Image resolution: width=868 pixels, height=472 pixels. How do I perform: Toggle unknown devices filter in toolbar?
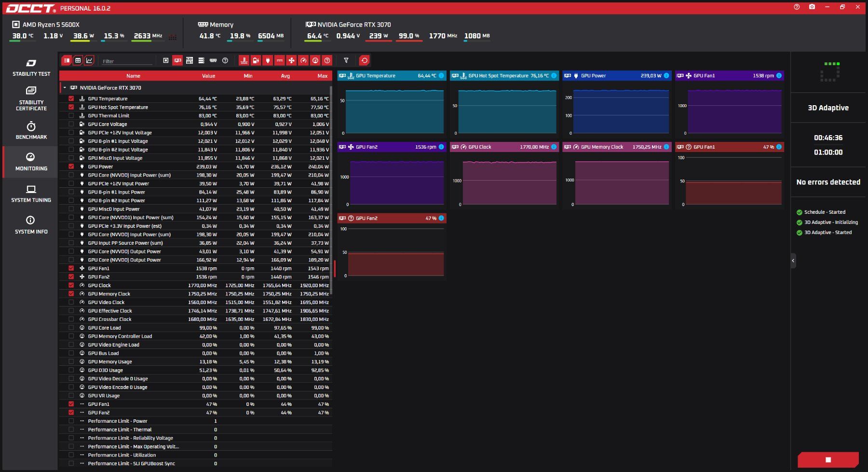tap(225, 60)
